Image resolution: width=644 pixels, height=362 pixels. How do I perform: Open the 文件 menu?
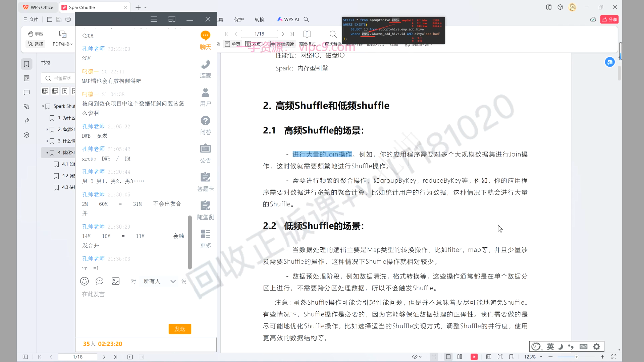[31, 19]
